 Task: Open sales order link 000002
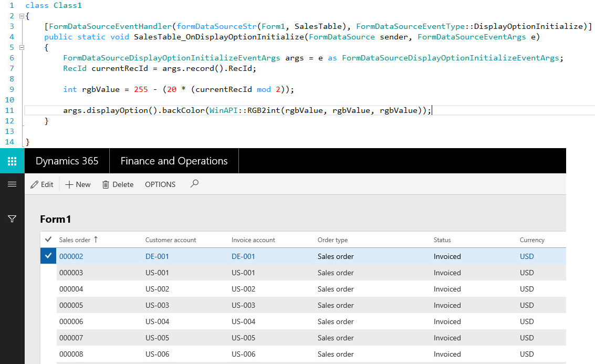pos(71,256)
